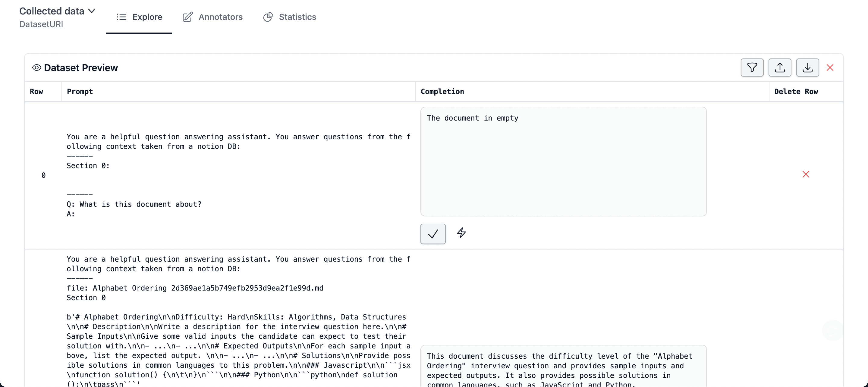This screenshot has height=387, width=868.
Task: Click the lightning bolt generate icon
Action: (x=461, y=233)
